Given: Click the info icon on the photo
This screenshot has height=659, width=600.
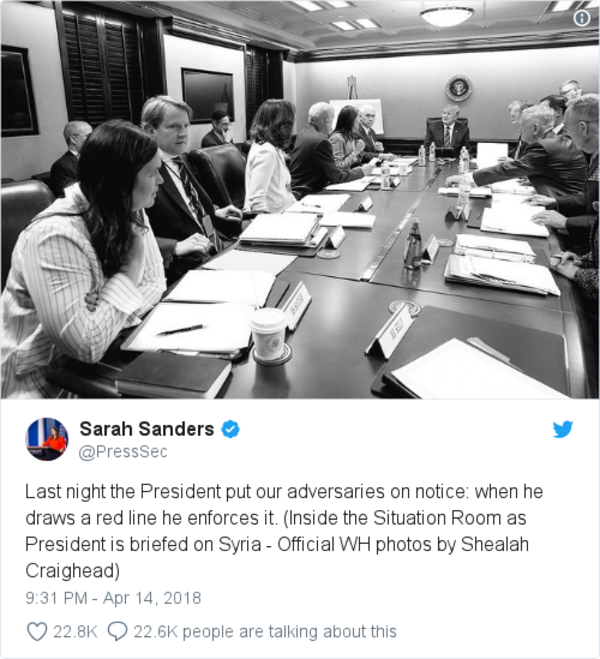Looking at the screenshot, I should coord(582,18).
